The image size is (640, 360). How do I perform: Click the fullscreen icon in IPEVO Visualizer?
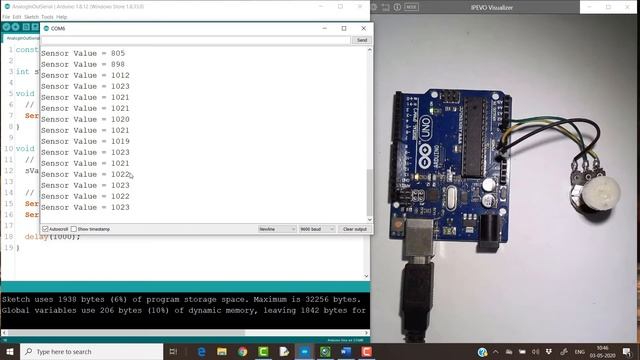pos(385,7)
